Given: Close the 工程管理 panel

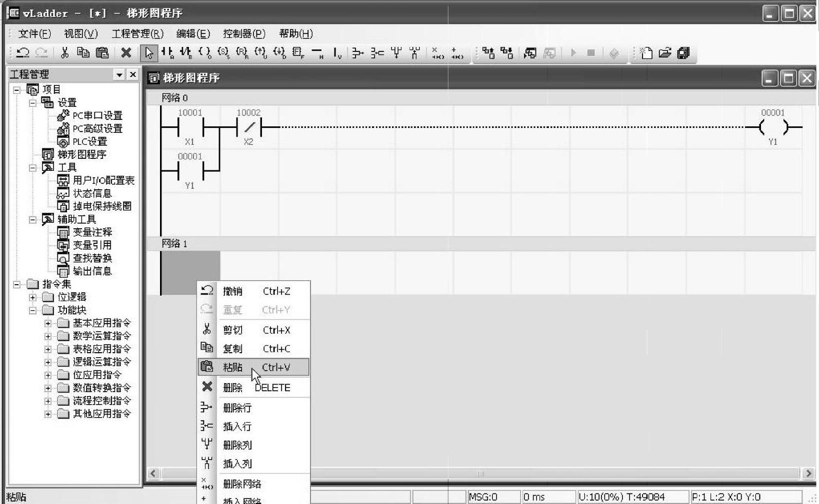Looking at the screenshot, I should [132, 74].
